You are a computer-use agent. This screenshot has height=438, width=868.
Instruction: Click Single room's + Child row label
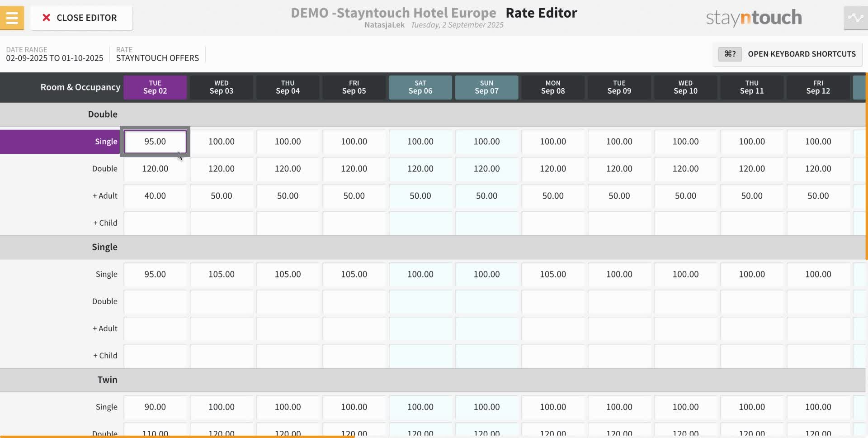[105, 356]
